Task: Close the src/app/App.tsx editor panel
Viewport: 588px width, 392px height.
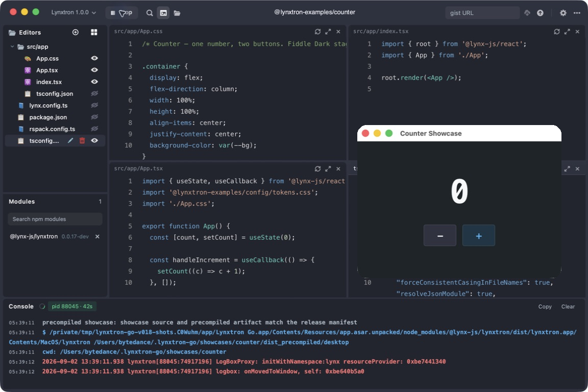Action: click(x=338, y=169)
